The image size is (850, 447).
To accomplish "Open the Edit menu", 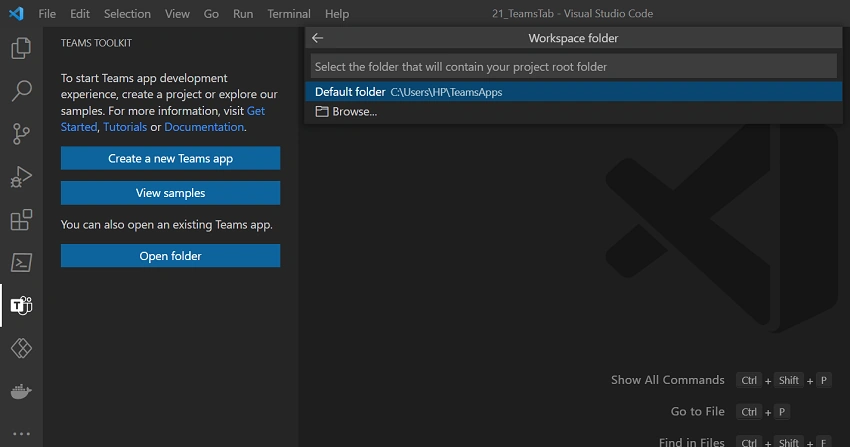I will point(80,14).
